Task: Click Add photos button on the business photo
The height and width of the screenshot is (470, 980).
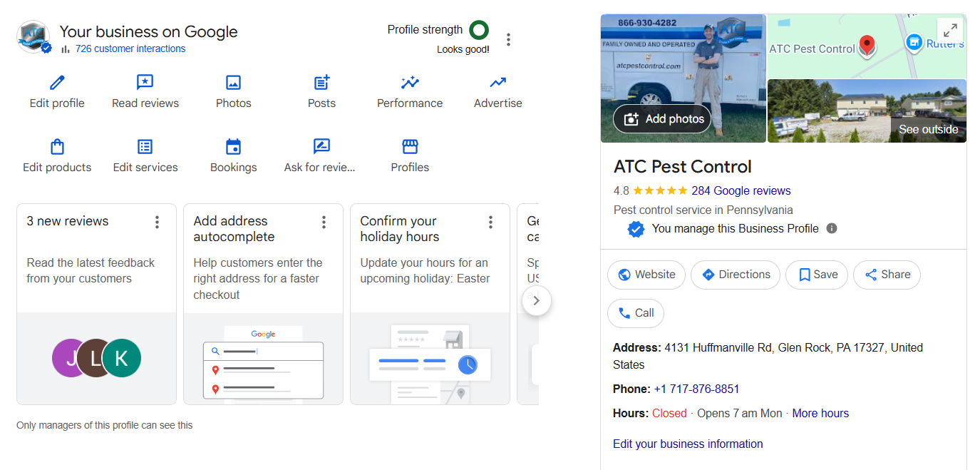Action: tap(664, 119)
